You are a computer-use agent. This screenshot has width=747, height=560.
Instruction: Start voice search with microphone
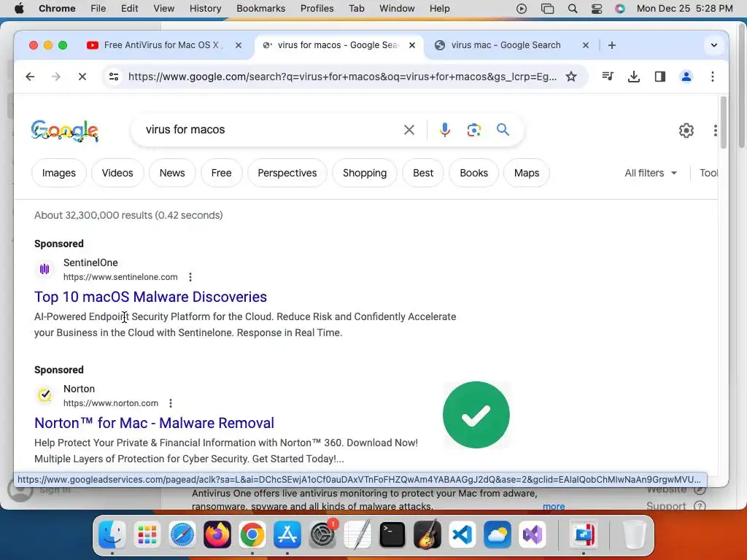pos(444,130)
